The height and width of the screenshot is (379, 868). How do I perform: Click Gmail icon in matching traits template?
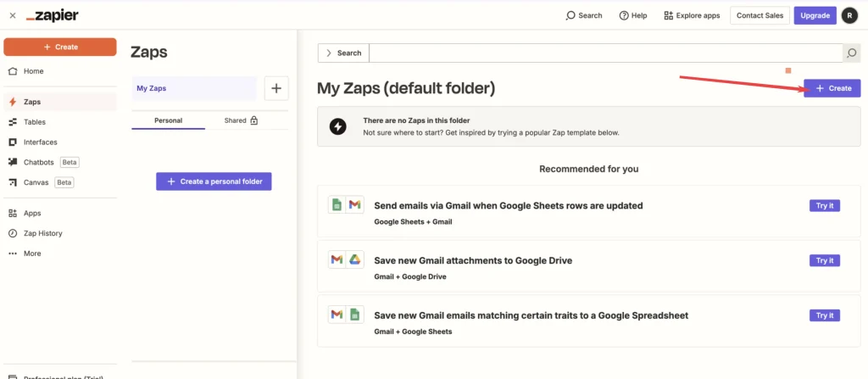coord(337,315)
